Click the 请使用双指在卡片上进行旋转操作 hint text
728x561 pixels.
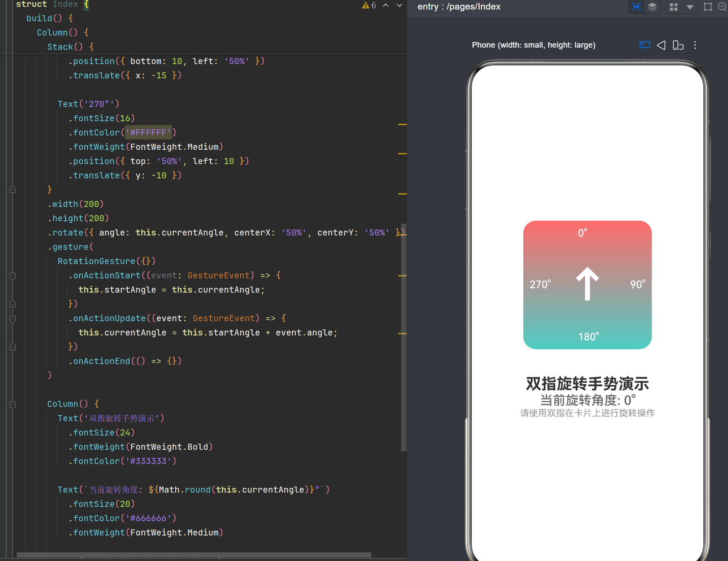[x=587, y=413]
